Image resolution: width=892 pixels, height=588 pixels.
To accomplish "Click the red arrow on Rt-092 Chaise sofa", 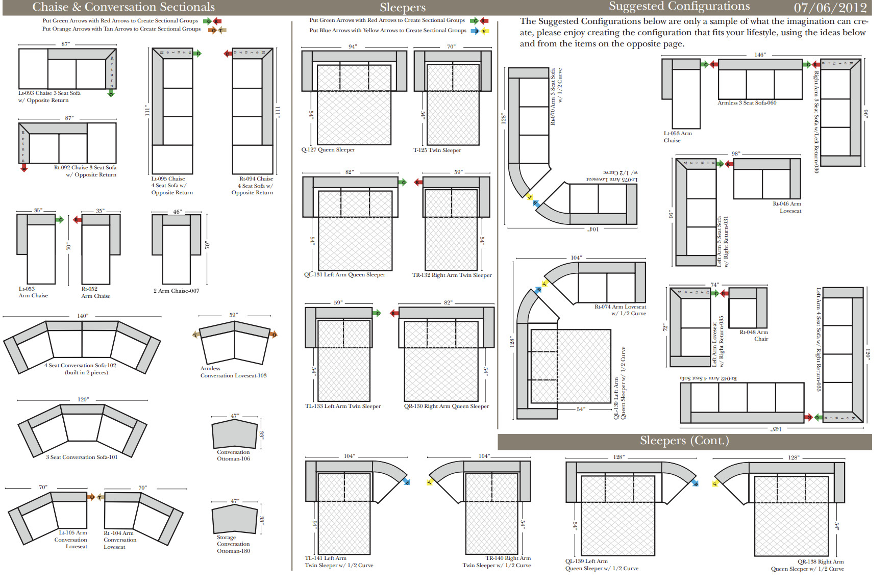I will coord(23,167).
